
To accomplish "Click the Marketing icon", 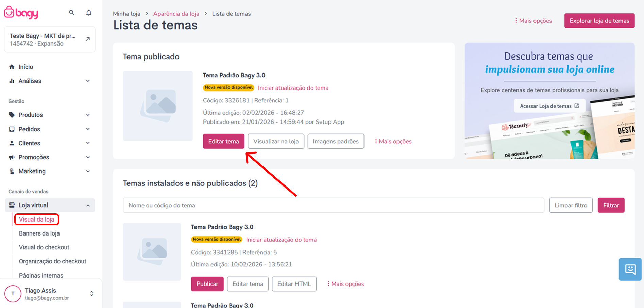I will 12,171.
